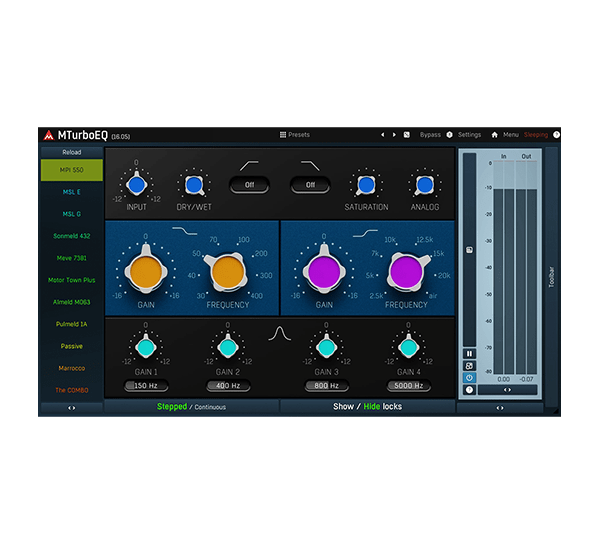
Task: Select the Passive device
Action: click(x=72, y=346)
